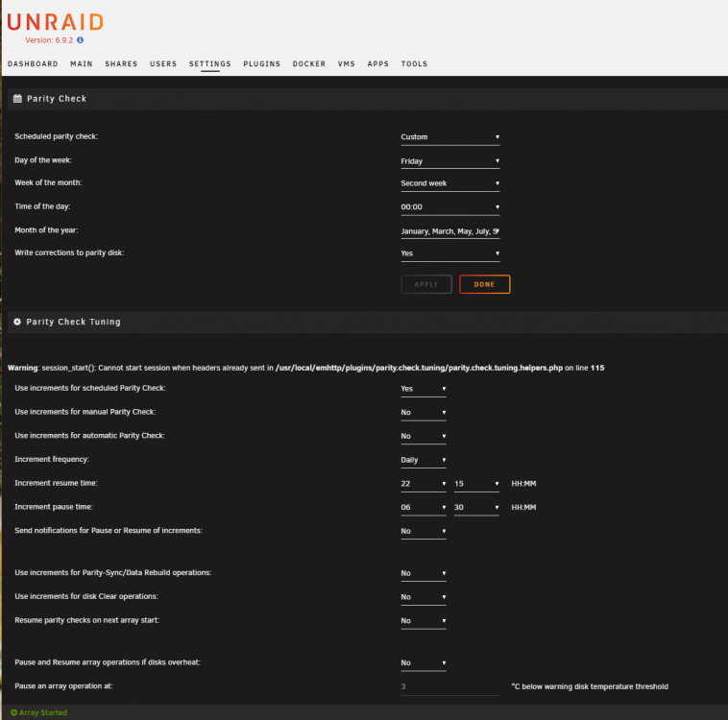Open the Tools tab
728x720 pixels.
click(414, 63)
